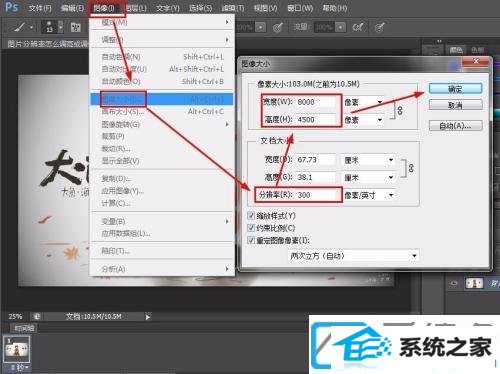Click the Photoshop Ps logo icon
Viewport: 500px width, 374px height.
(12, 7)
